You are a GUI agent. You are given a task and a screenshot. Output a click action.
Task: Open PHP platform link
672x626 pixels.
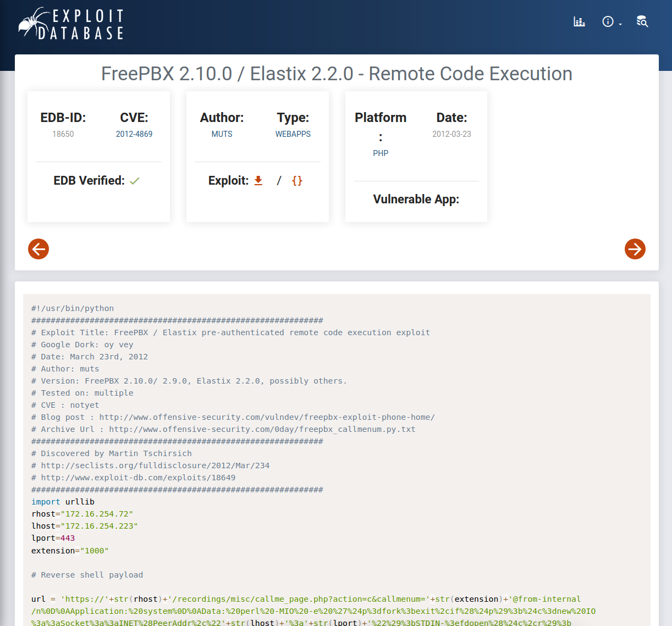coord(381,153)
